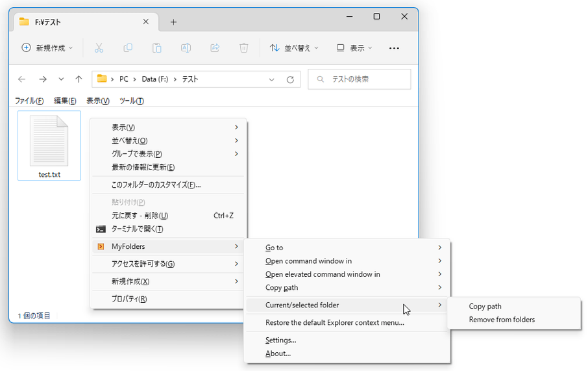
Task: Choose このフォルダーのカスタマイズ(F)...
Action: tap(168, 185)
